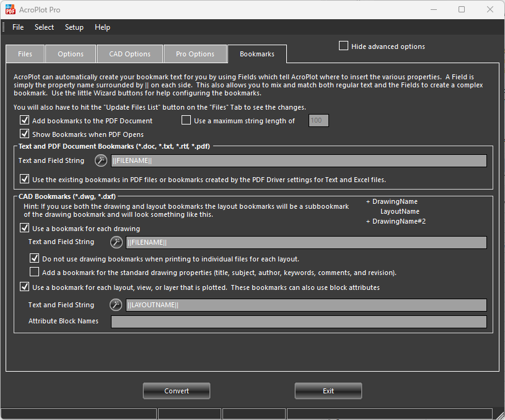The image size is (505, 420).
Task: Click the Text and PDF Document Bookmarks group title
Action: pyautogui.click(x=114, y=146)
